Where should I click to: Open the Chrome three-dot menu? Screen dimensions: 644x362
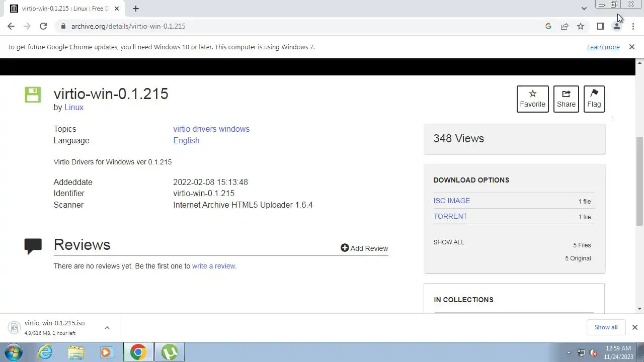click(633, 26)
